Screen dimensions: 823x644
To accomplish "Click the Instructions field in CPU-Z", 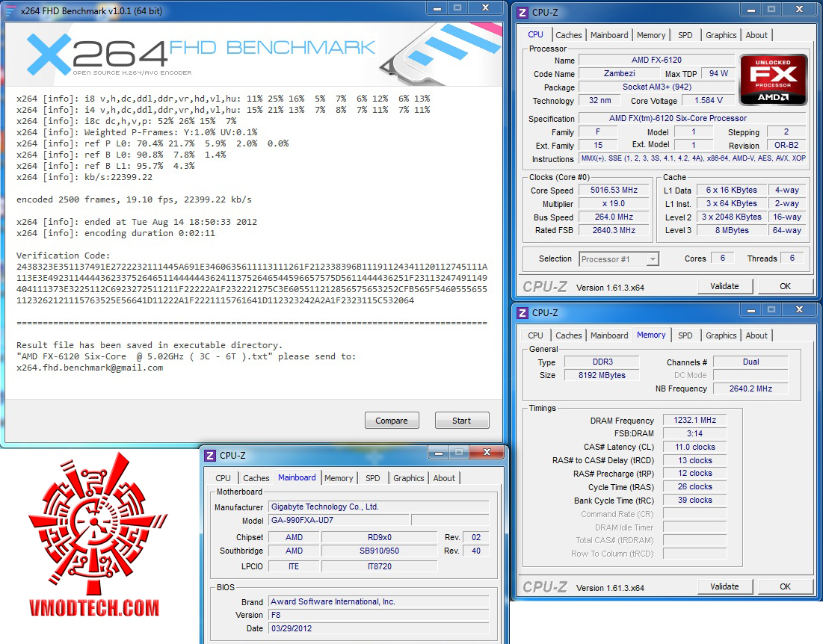I will [x=692, y=158].
